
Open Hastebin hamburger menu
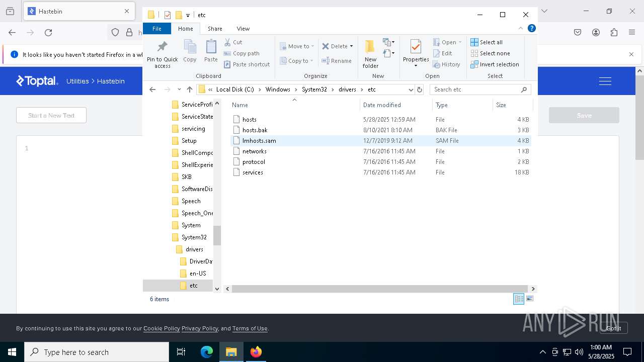coord(605,81)
